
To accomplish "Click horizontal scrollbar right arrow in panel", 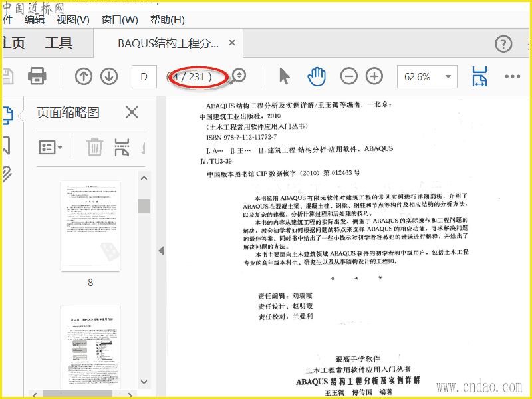I will (130, 394).
